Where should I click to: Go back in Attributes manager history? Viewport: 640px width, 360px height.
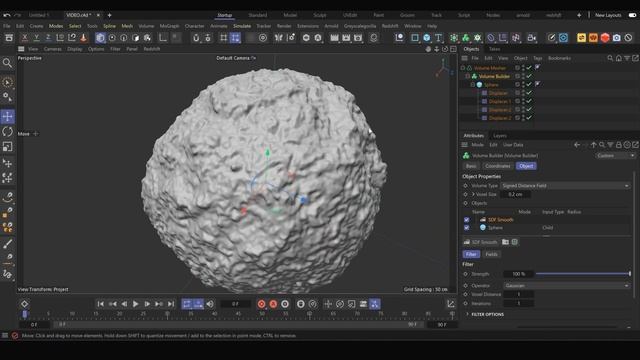[x=577, y=144]
